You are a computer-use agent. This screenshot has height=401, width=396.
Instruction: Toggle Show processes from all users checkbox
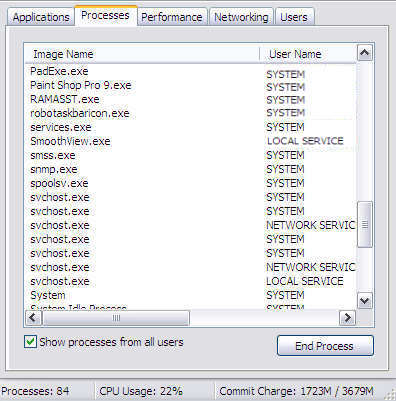[x=30, y=342]
